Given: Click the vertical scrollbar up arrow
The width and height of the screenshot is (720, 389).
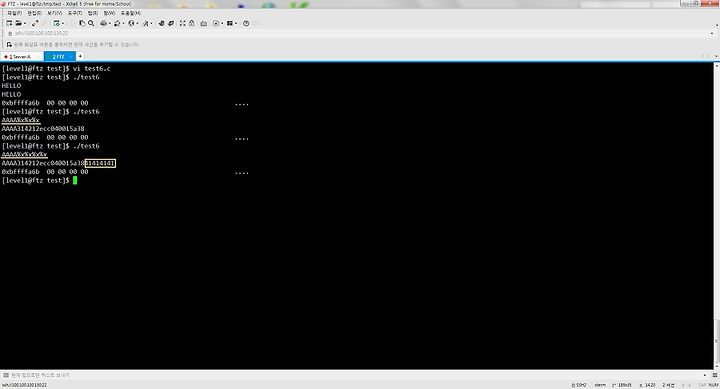Looking at the screenshot, I should (717, 66).
